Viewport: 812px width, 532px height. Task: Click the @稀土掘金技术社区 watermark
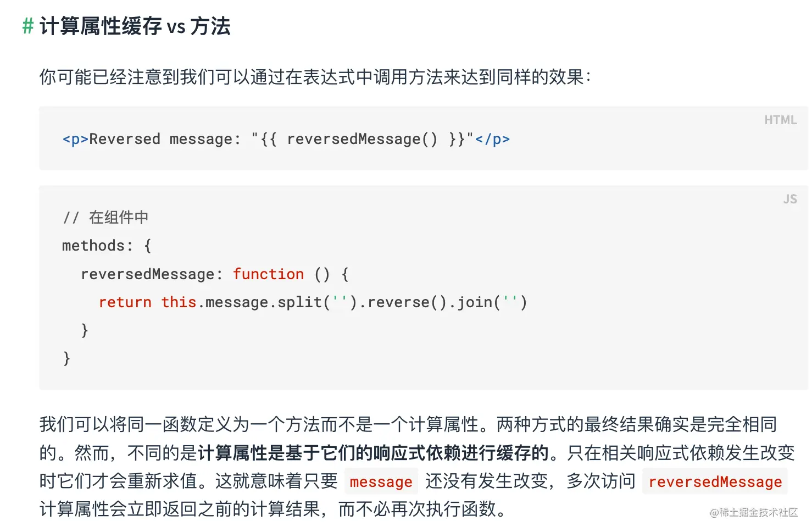(753, 512)
